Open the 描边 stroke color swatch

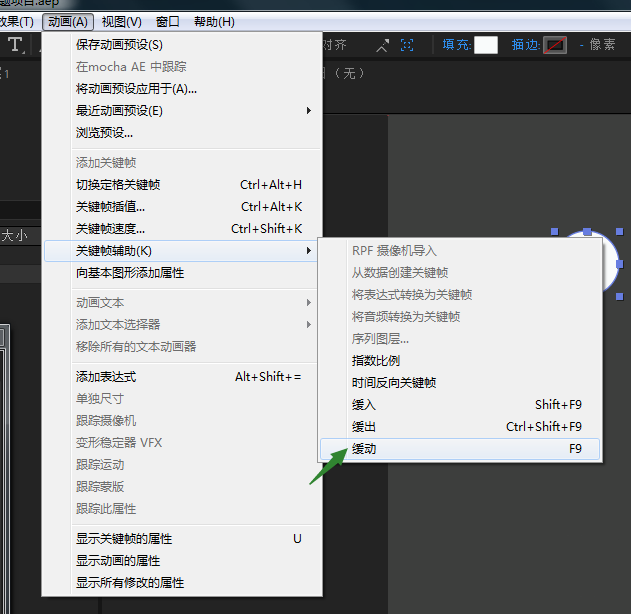point(555,45)
